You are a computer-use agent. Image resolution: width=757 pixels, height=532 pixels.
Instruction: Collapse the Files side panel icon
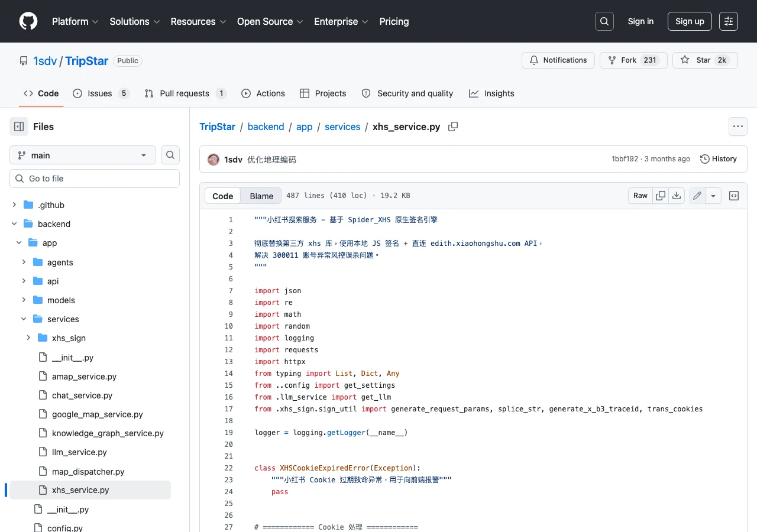(x=19, y=126)
